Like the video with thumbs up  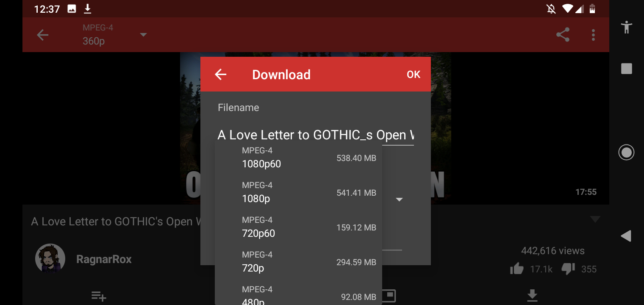tap(517, 269)
